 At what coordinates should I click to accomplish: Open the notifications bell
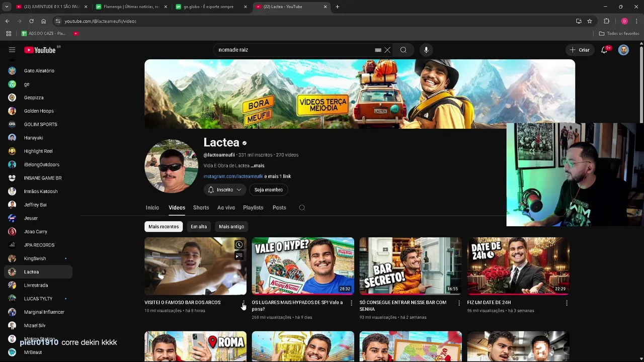pyautogui.click(x=604, y=50)
